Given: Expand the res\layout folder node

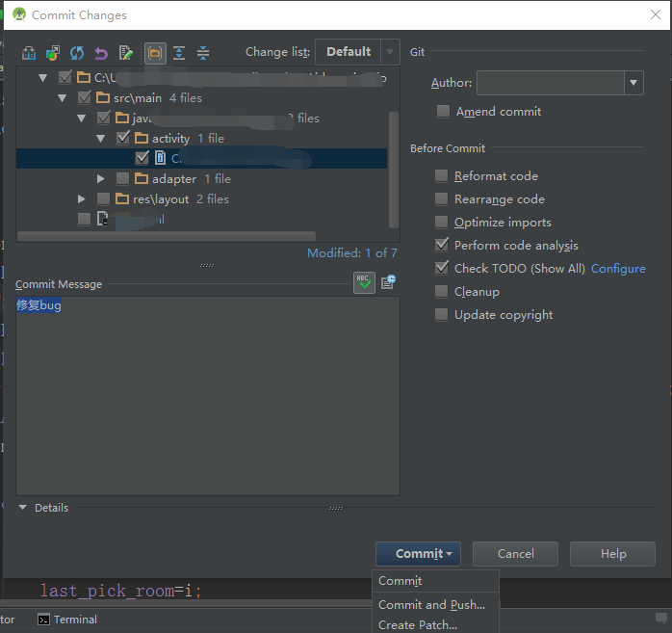Looking at the screenshot, I should (82, 198).
